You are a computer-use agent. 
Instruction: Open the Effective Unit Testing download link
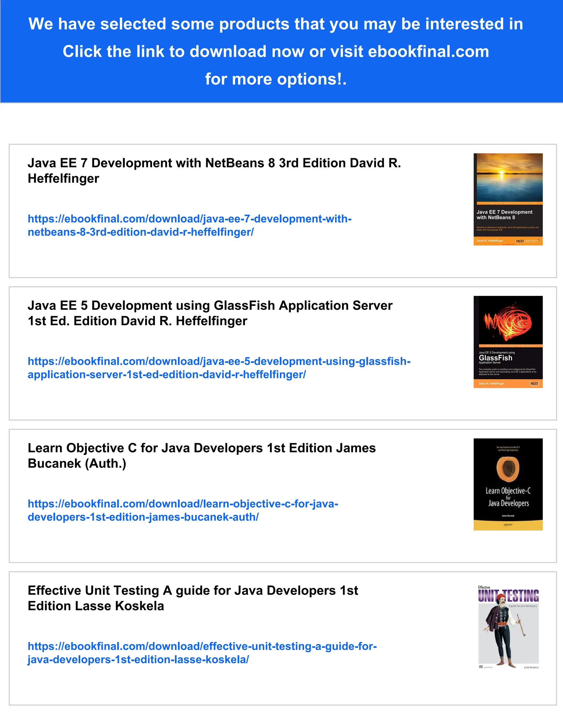tap(202, 653)
